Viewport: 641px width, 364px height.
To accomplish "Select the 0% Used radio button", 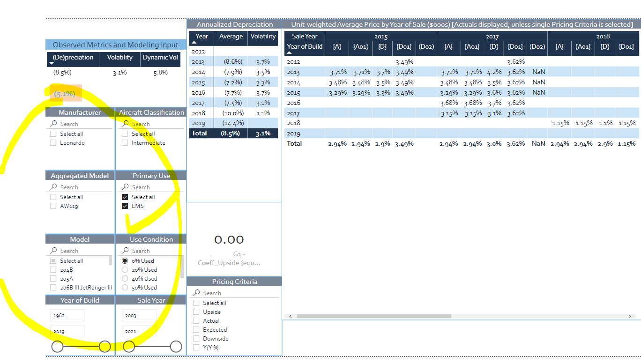I will pyautogui.click(x=125, y=261).
